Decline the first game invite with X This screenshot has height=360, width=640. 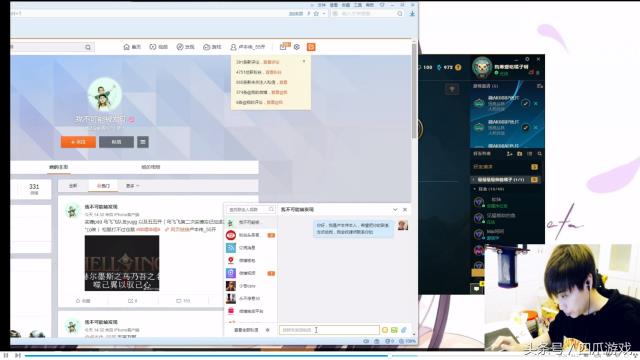click(x=536, y=104)
